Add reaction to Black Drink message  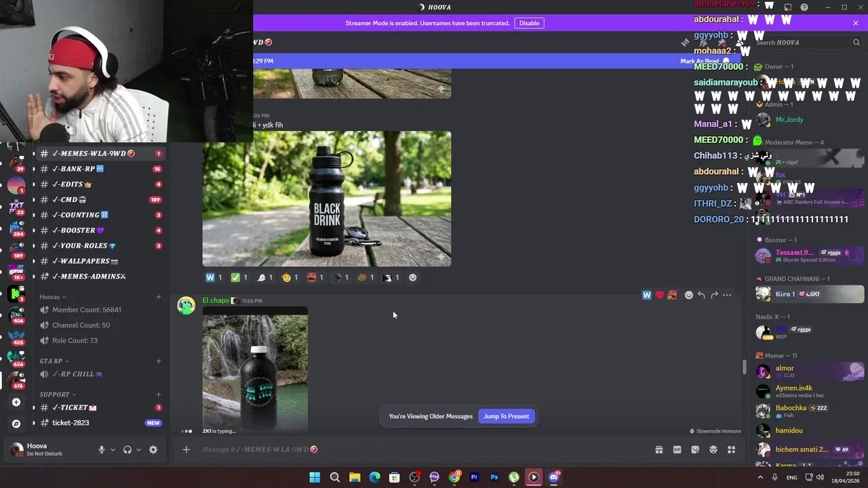(412, 277)
